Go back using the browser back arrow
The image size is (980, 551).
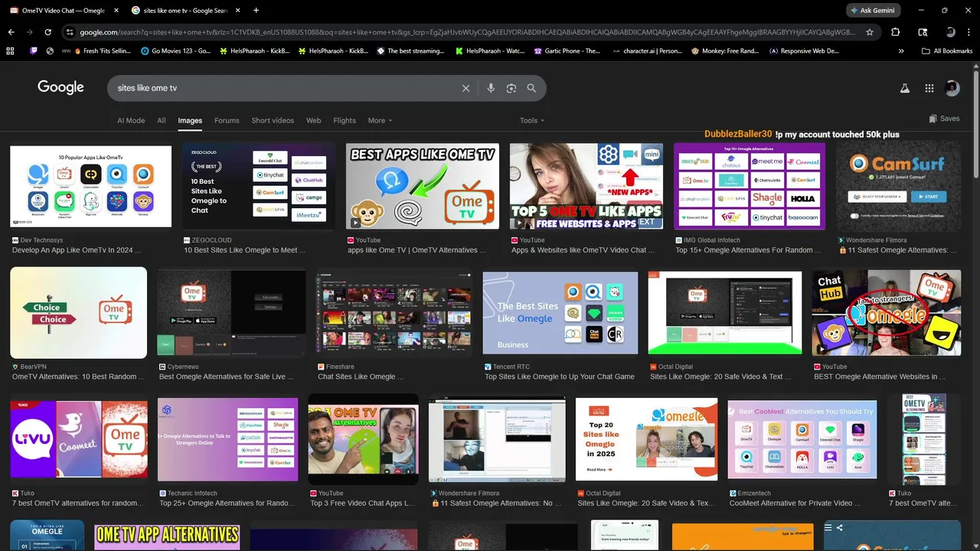pos(11,32)
